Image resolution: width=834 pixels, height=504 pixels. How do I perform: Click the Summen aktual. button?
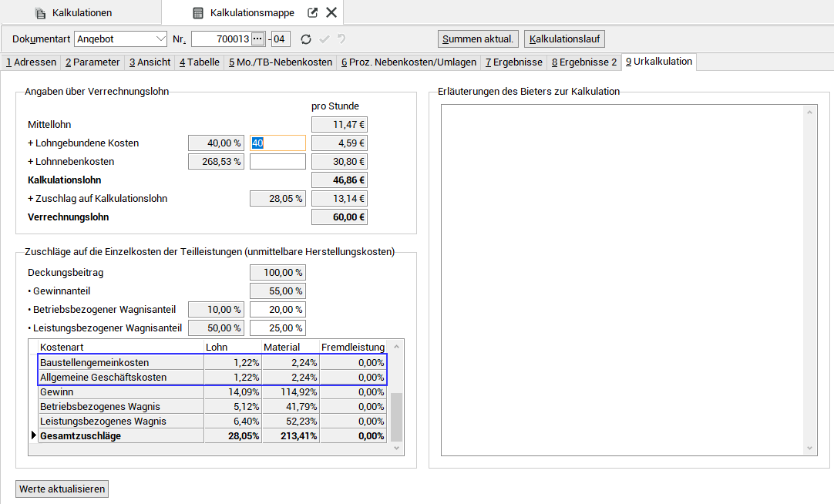tap(477, 39)
